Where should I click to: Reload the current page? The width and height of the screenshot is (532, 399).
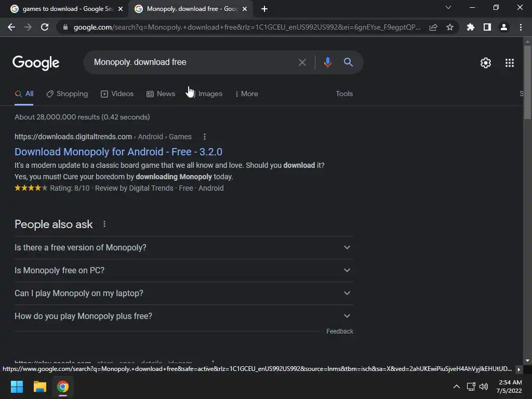45,27
